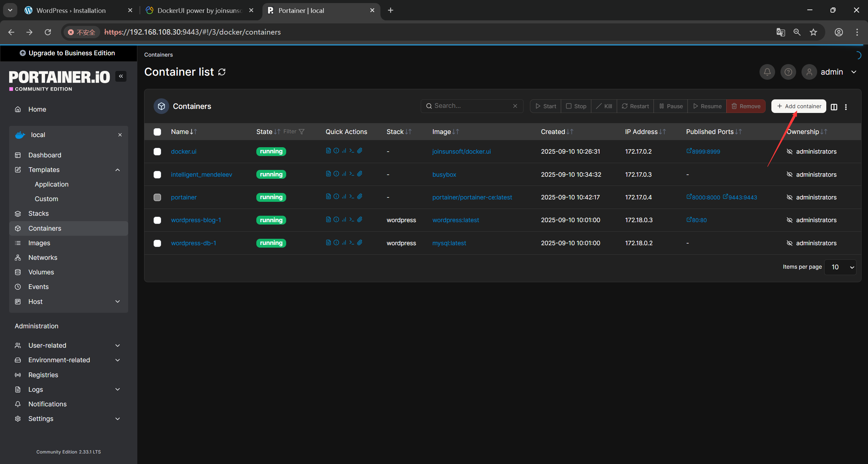The image size is (868, 464).
Task: Expand the Host menu section
Action: point(118,302)
